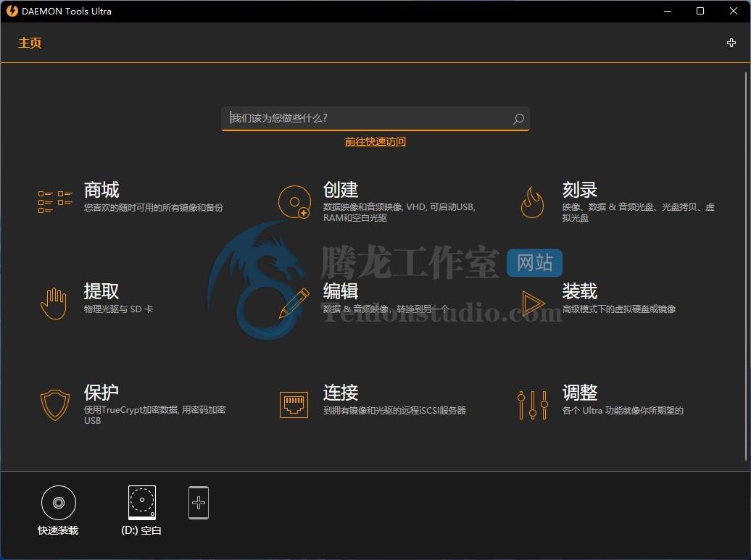This screenshot has height=560, width=751.
Task: Click description starting 映像、数据 & 音频光盘
Action: pos(639,212)
